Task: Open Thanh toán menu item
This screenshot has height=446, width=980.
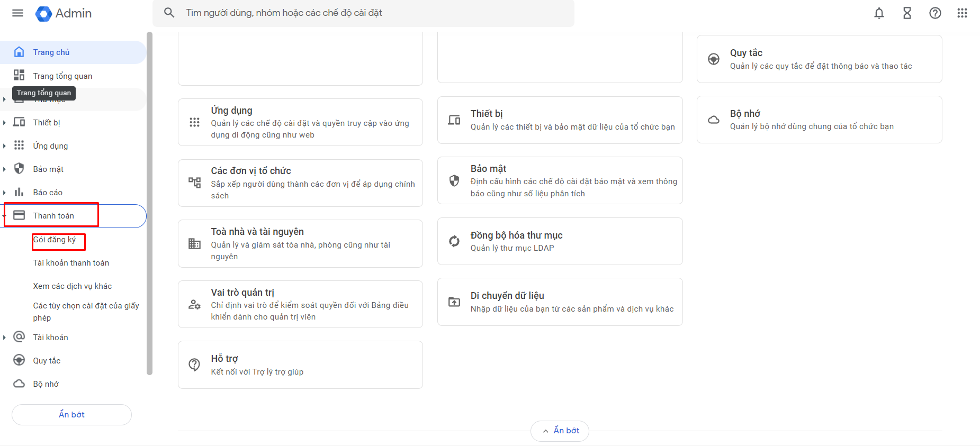Action: pyautogui.click(x=73, y=216)
